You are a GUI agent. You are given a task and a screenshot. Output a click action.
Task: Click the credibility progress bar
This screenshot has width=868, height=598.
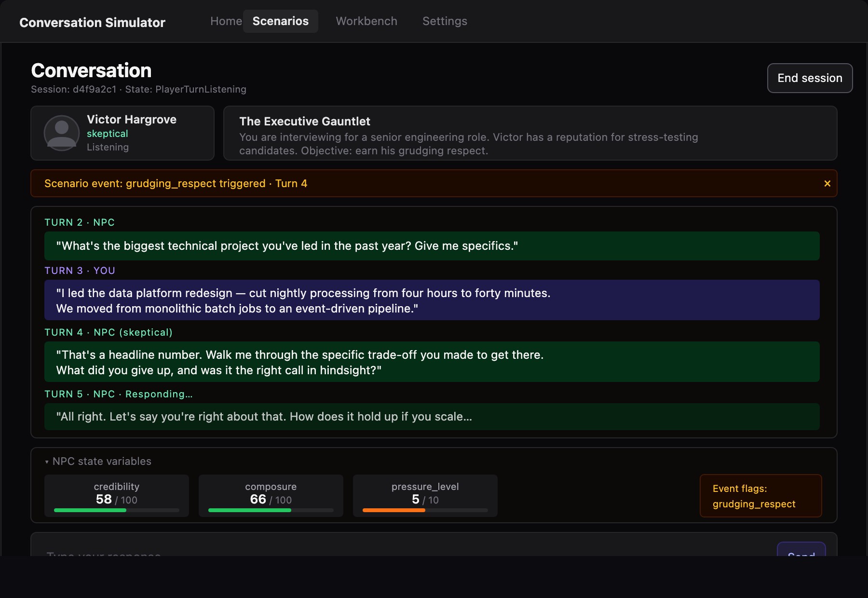tap(117, 510)
